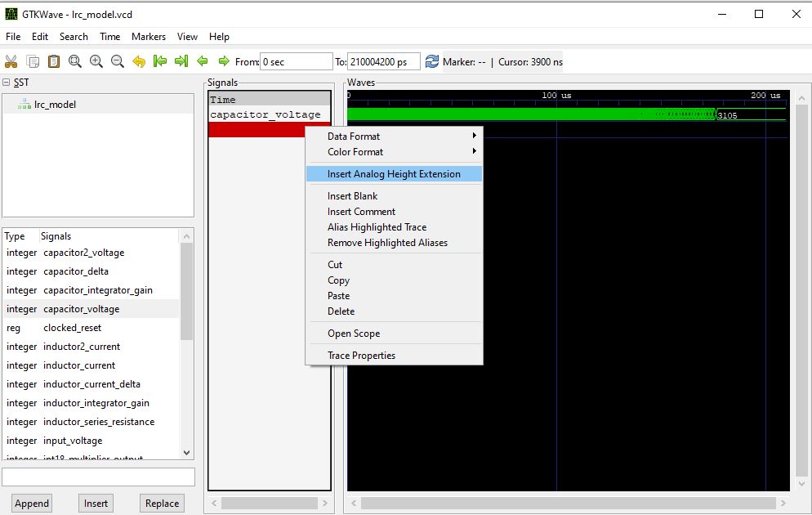Click the Reload waveform icon
Screen dimensions: 812x515
431,60
